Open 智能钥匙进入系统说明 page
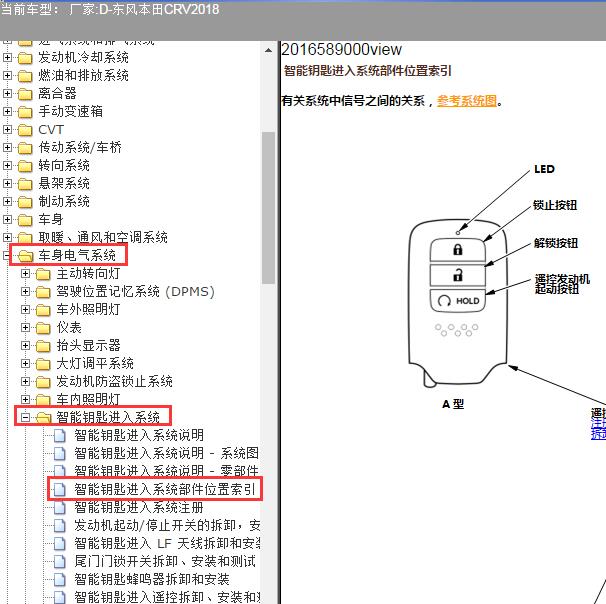This screenshot has height=604, width=606. click(139, 436)
